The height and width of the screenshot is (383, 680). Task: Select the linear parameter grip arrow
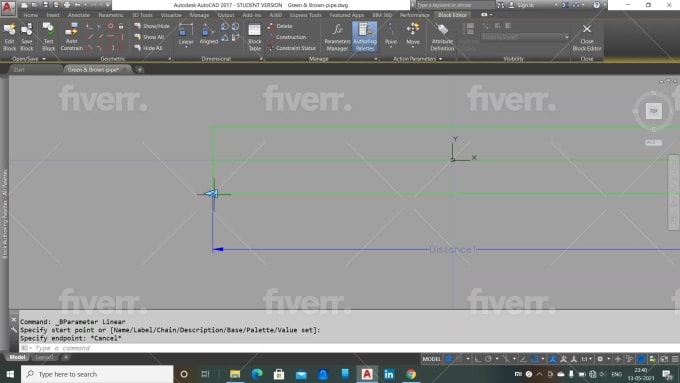[x=211, y=193]
